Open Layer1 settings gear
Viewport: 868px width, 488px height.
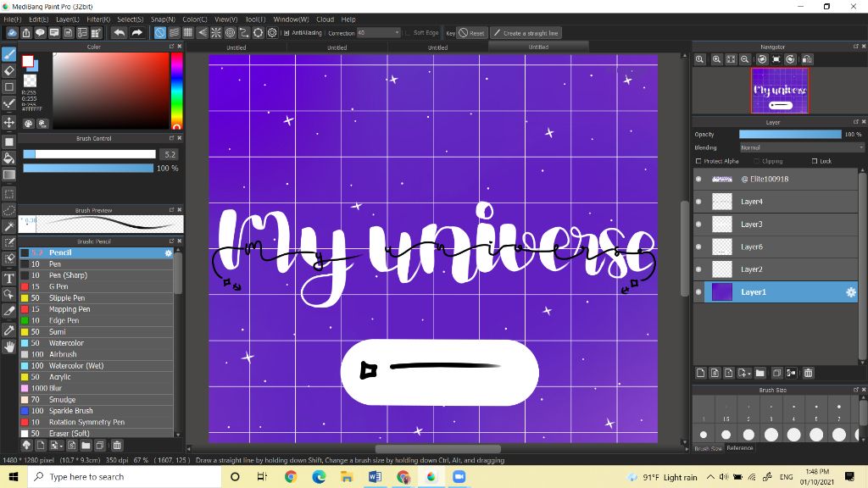click(x=851, y=292)
